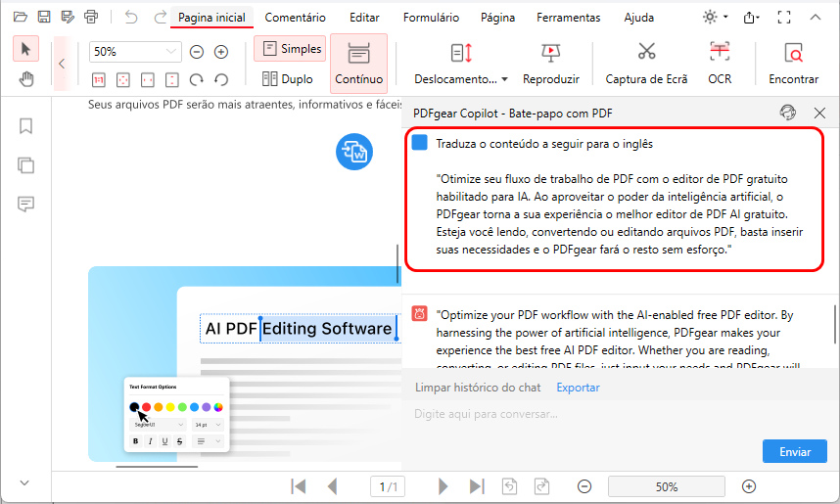Toggle Contínuo scrolling mode
The image size is (840, 504).
point(358,64)
